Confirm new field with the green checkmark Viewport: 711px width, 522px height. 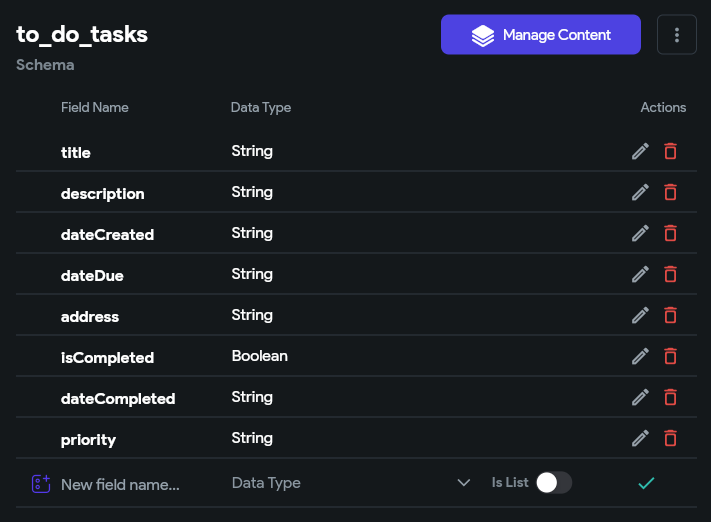[x=646, y=483]
